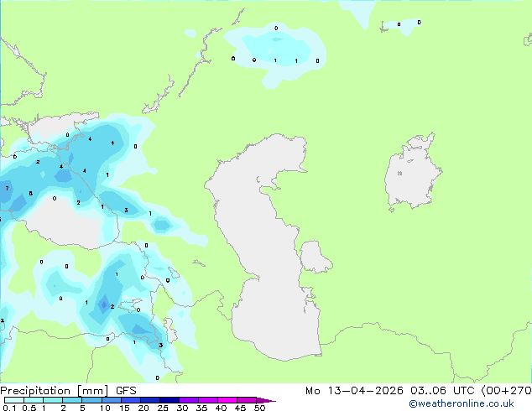Click the legend label '30'
Viewport: 532px width, 411px height.
click(182, 408)
